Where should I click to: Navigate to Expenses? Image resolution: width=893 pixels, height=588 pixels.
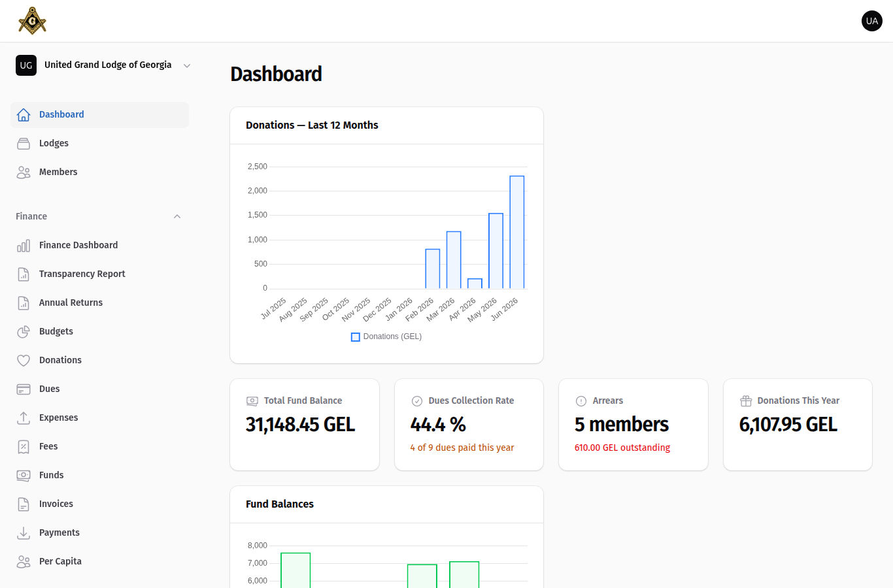[99, 418]
